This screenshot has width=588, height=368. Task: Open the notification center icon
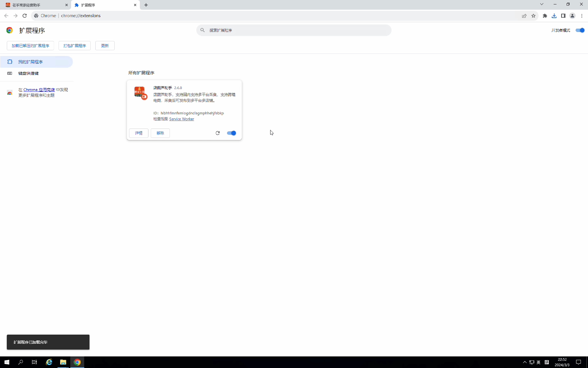578,362
